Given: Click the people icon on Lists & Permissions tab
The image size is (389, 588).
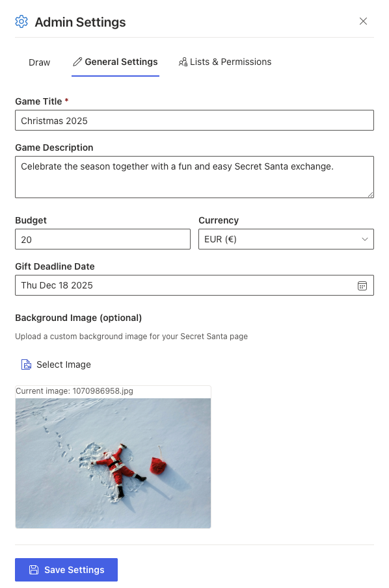Looking at the screenshot, I should (x=183, y=62).
